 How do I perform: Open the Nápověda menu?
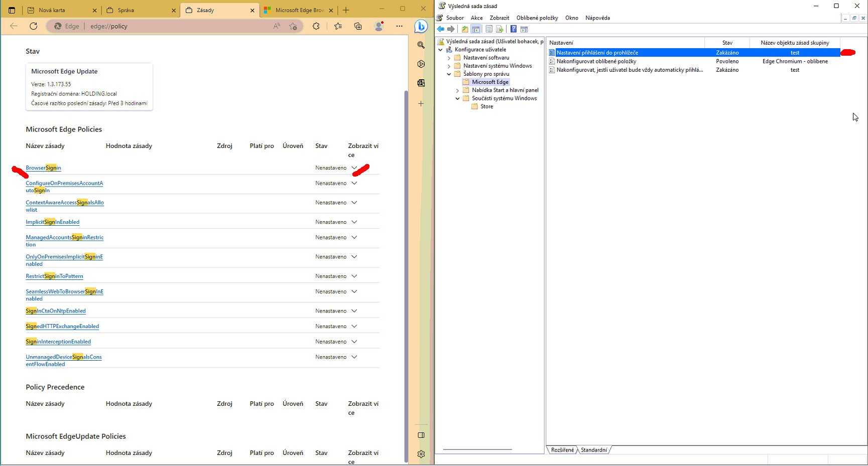597,18
